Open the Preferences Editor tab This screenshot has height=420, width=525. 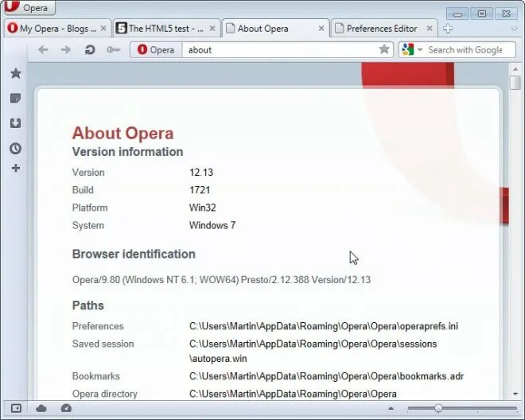384,29
